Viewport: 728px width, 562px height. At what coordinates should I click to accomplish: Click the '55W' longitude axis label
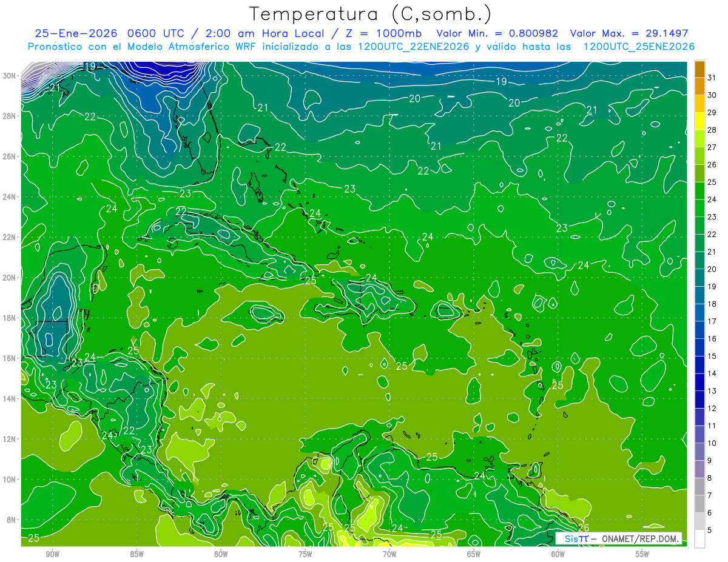(642, 554)
